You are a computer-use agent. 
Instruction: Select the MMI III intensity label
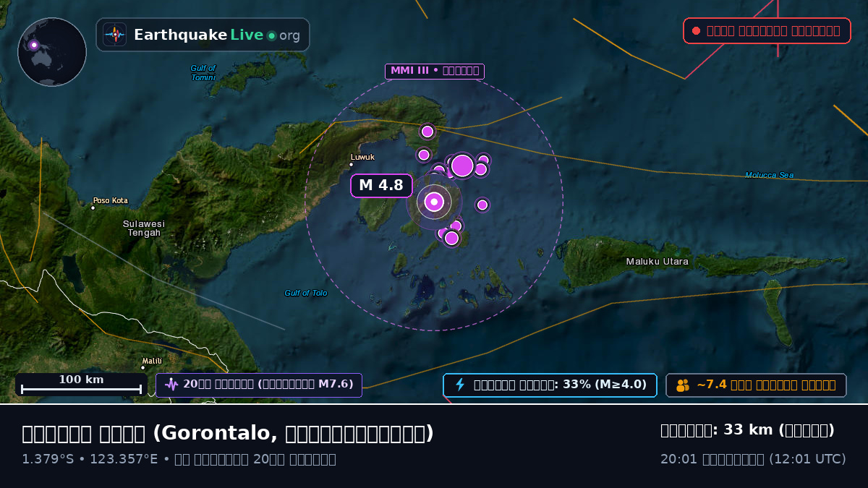(434, 71)
